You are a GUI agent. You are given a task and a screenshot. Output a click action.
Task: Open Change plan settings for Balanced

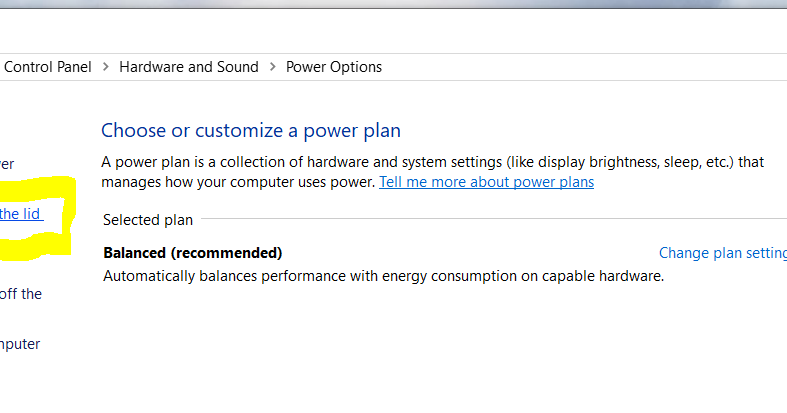723,253
